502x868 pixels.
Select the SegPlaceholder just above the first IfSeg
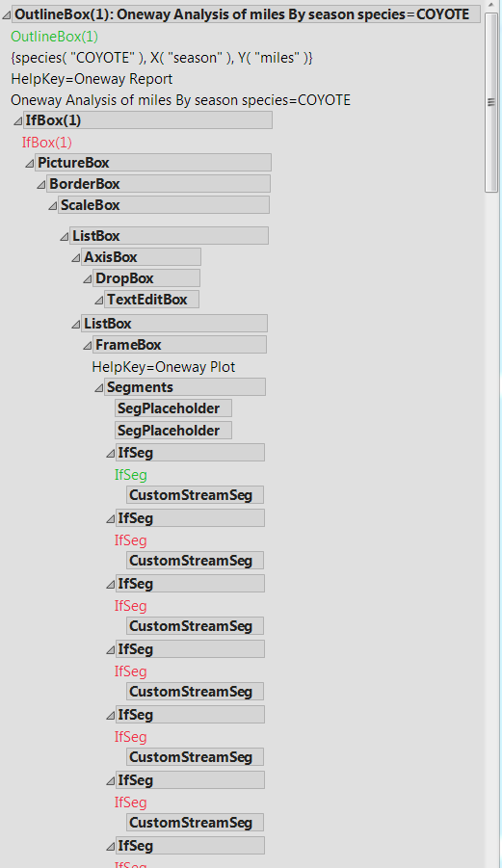(173, 430)
